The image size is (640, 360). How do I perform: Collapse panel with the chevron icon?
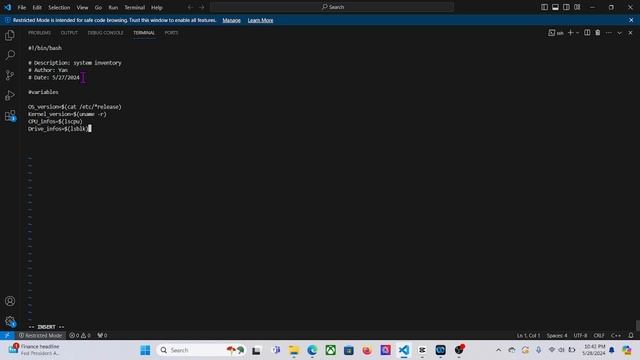pos(620,33)
